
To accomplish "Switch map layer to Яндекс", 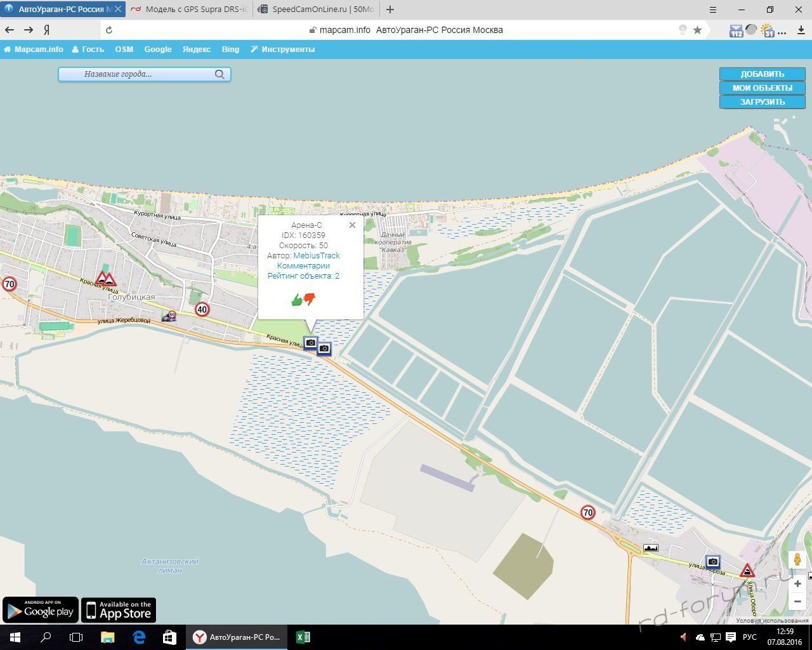I will click(197, 50).
